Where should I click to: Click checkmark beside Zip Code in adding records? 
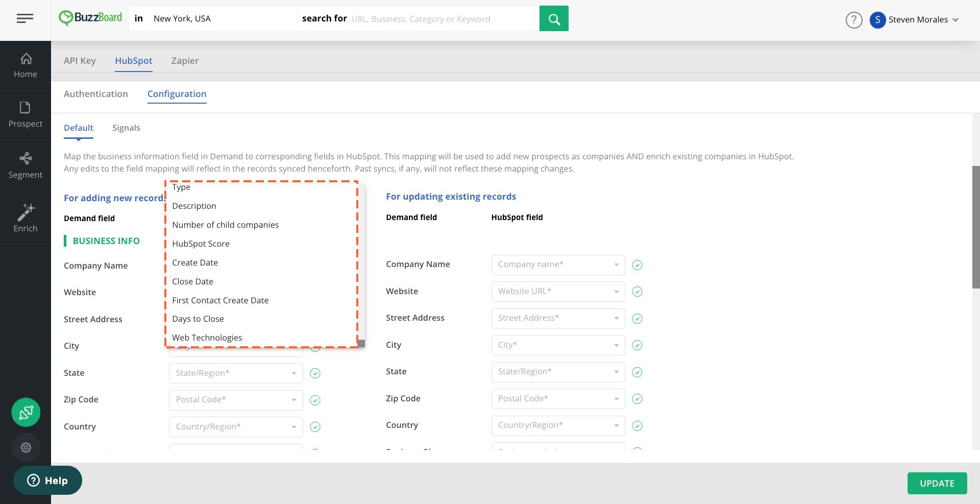click(315, 400)
